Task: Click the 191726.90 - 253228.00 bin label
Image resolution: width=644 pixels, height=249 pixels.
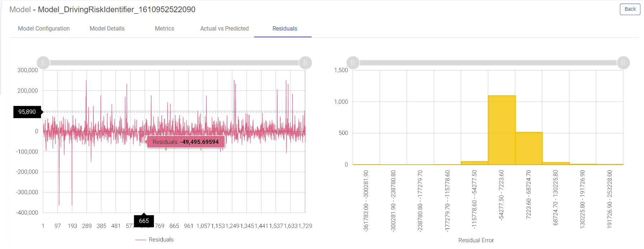Action: point(610,199)
